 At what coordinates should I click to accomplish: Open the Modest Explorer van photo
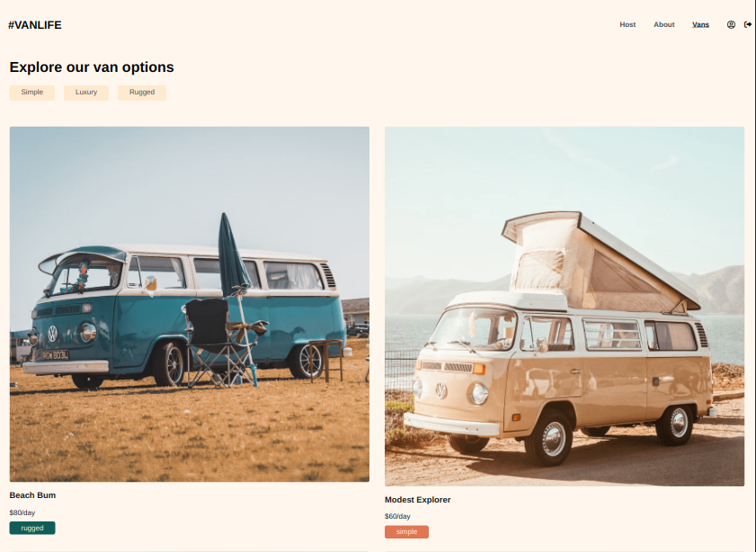point(565,307)
